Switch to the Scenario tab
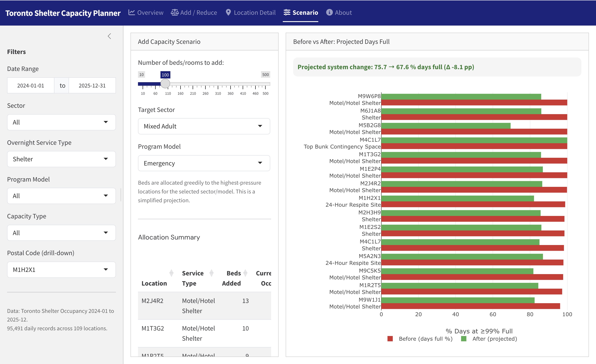Viewport: 596px width, 364px height. 300,13
